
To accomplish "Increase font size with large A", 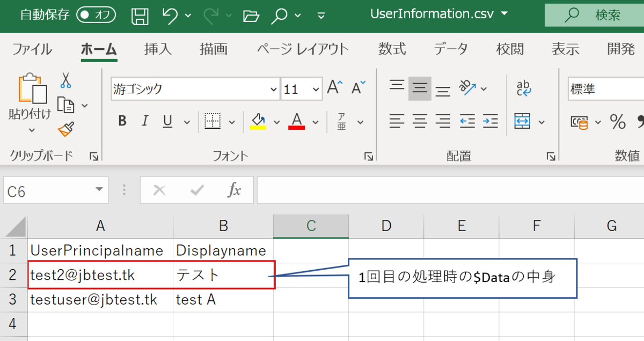I will [x=335, y=87].
